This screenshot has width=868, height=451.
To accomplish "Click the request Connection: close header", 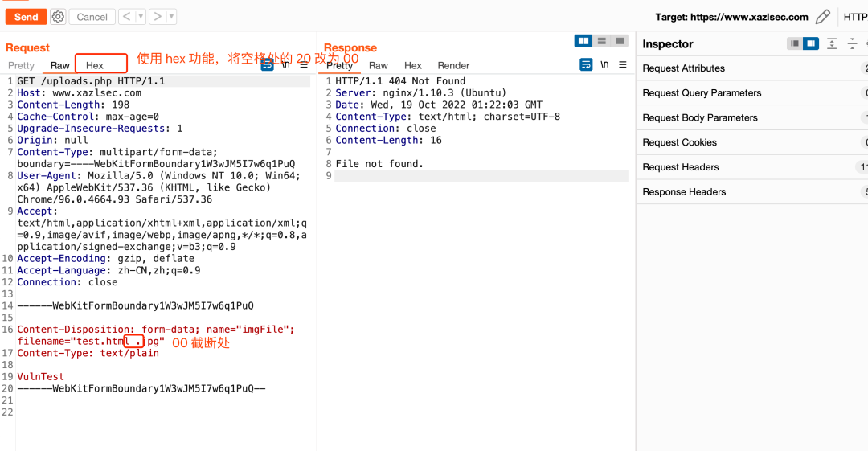I will pos(67,282).
